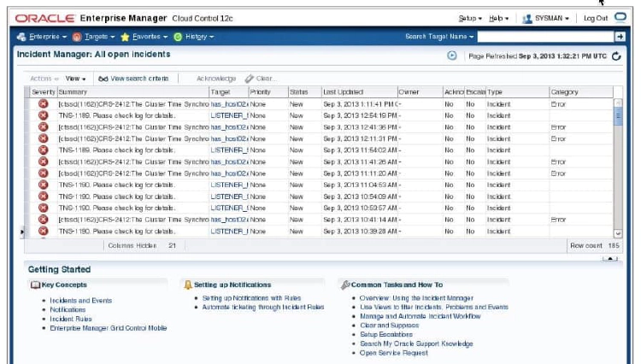This screenshot has height=364, width=641.
Task: Open Incidents and Events link
Action: click(x=80, y=301)
